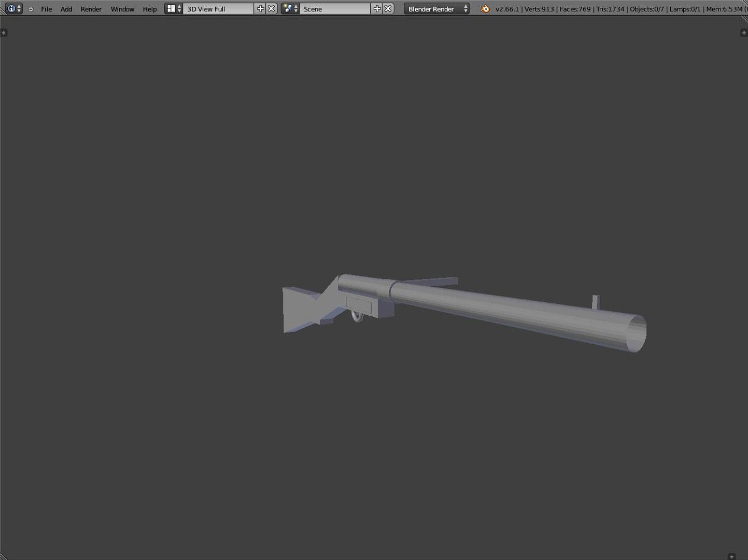Screen dimensions: 748x560
Task: Click the Faces:769 statistic
Action: point(575,9)
